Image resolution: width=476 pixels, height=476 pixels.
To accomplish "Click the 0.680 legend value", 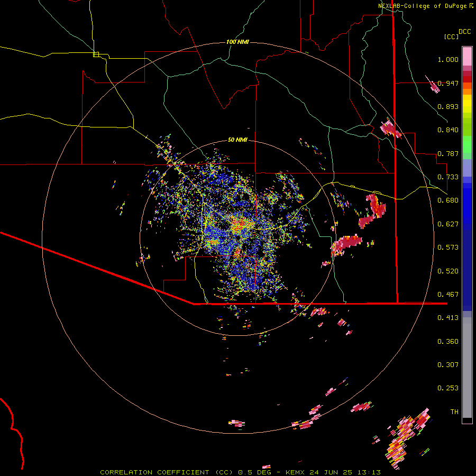I will coord(448,200).
